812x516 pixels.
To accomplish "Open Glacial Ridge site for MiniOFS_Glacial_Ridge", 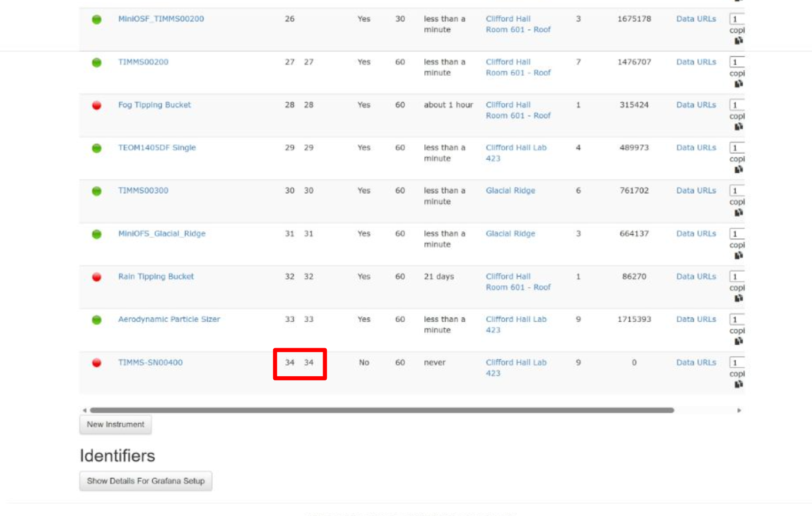I will [x=510, y=234].
